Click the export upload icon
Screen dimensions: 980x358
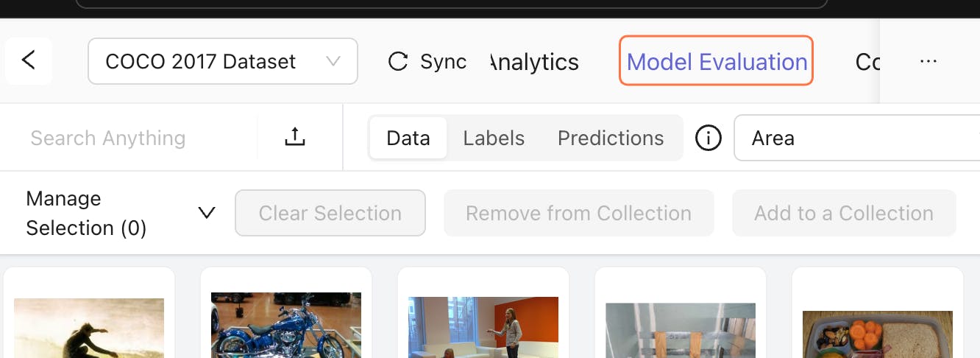click(294, 137)
